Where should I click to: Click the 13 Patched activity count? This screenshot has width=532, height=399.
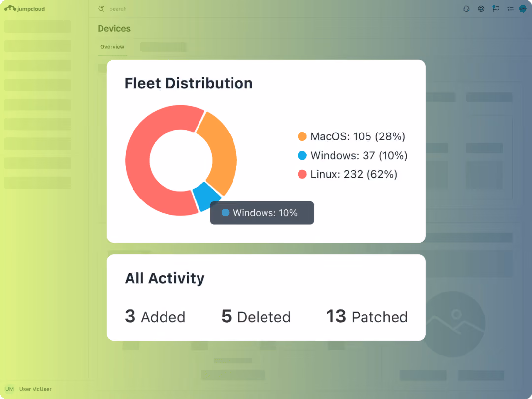[367, 316]
